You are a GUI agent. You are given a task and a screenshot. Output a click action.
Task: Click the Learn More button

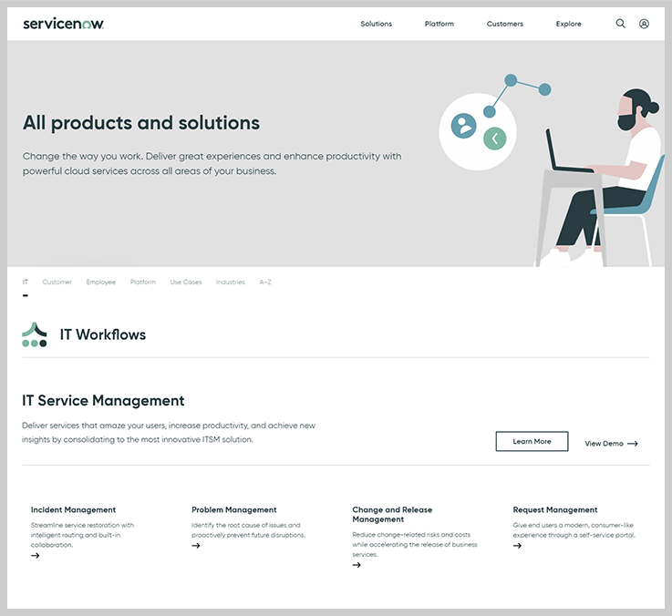[x=532, y=441]
